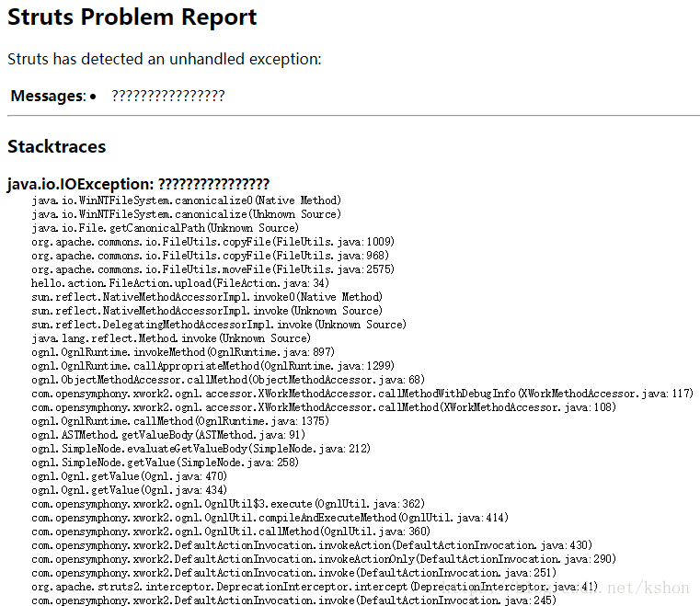Click OgnlUtil.compileAndExecuteMethod line at 414
Screen dimensions: 700x606
pyautogui.click(x=270, y=519)
